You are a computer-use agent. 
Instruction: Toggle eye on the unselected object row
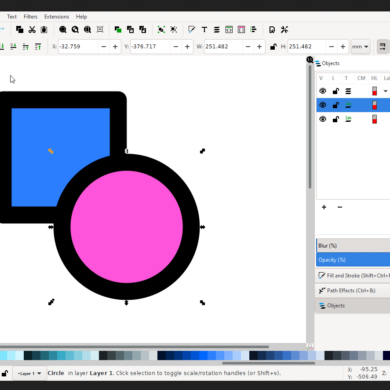[x=323, y=119]
